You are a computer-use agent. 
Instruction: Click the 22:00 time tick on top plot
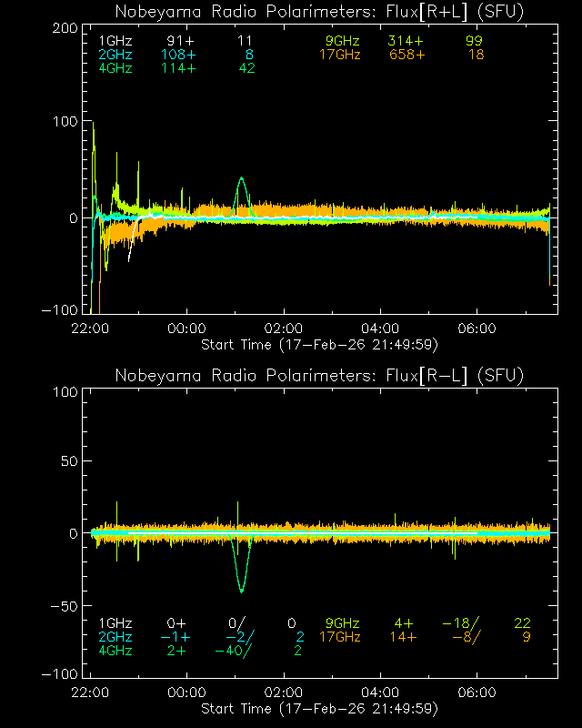pyautogui.click(x=91, y=329)
